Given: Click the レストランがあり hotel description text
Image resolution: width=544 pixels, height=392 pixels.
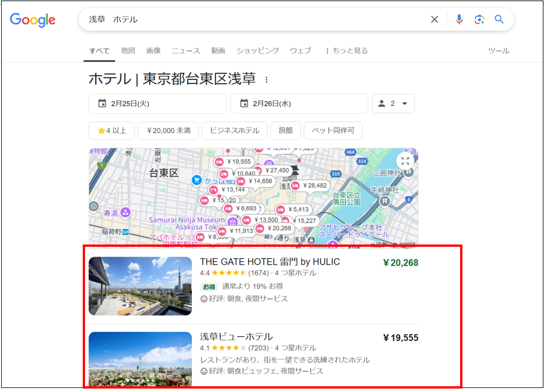Looking at the screenshot, I should tap(285, 360).
